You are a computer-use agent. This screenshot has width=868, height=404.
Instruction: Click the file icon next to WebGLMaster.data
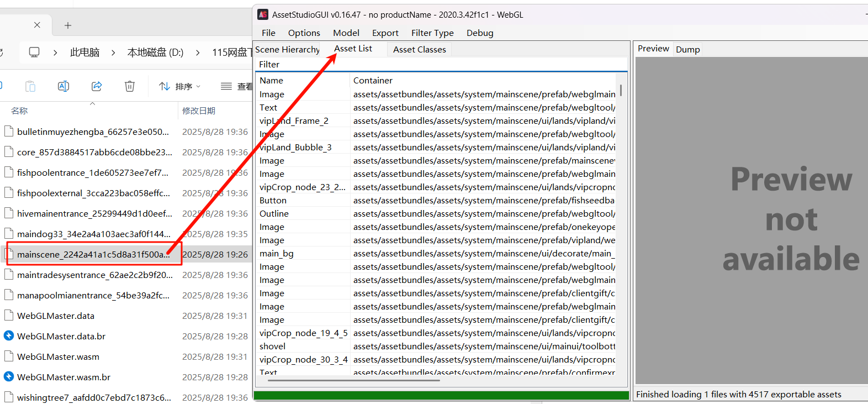9,316
